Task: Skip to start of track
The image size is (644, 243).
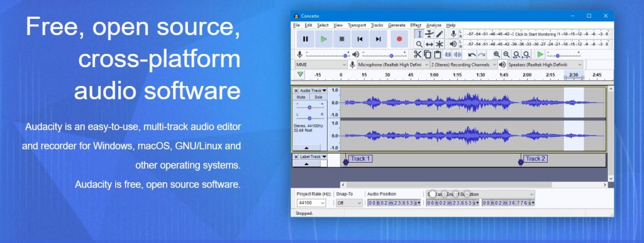Action: pyautogui.click(x=360, y=39)
